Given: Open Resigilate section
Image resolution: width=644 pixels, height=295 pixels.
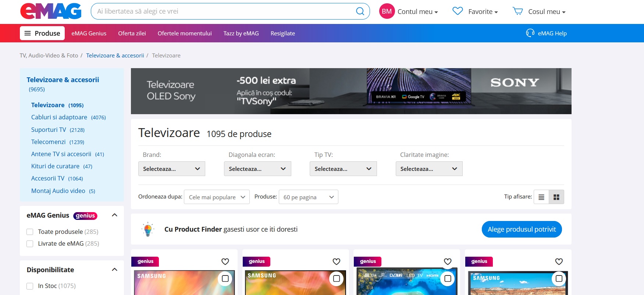Looking at the screenshot, I should pyautogui.click(x=283, y=33).
